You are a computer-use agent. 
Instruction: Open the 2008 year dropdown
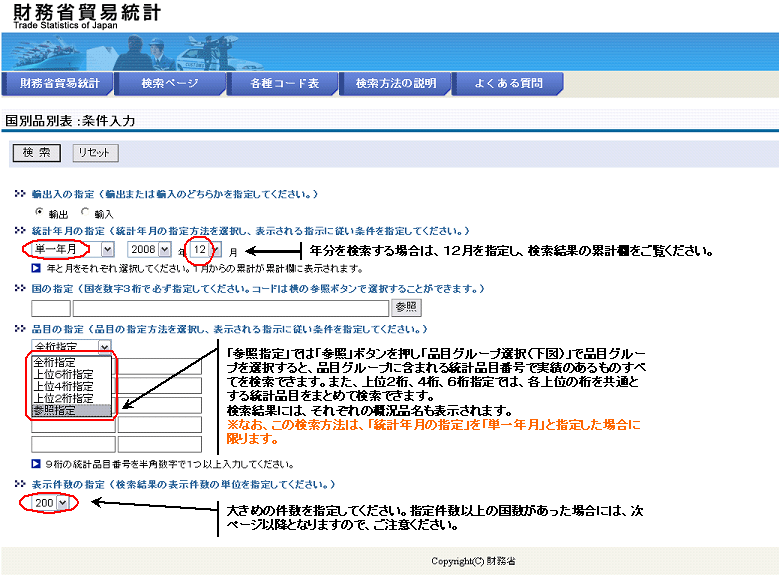[149, 249]
